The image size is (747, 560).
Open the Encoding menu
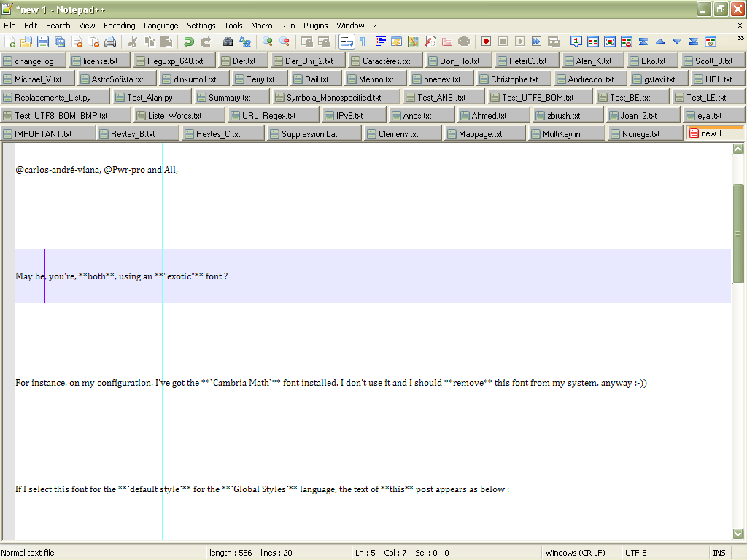pos(120,26)
